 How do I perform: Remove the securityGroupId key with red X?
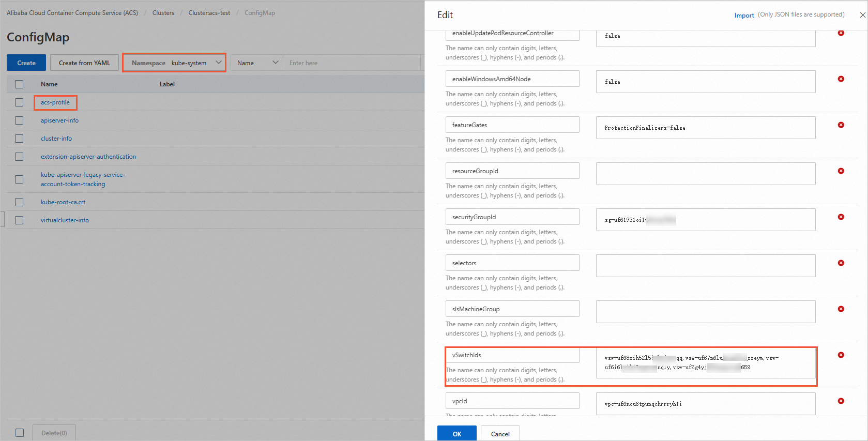point(841,217)
